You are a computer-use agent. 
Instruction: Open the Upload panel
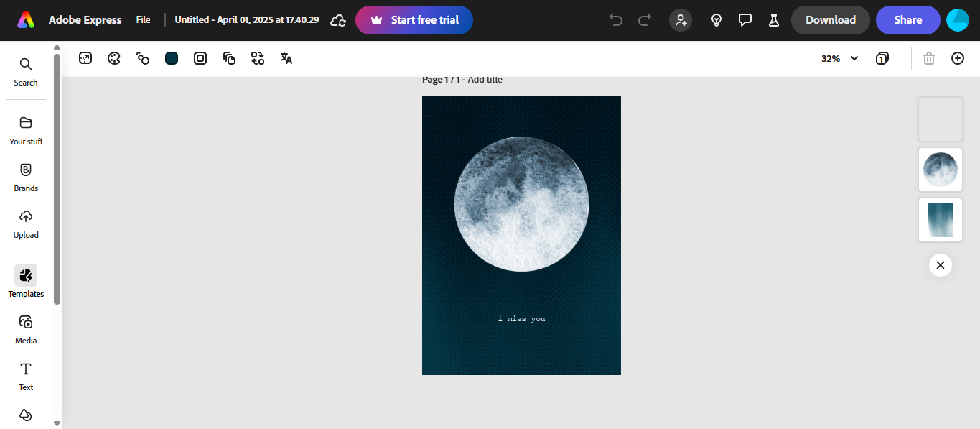tap(25, 223)
